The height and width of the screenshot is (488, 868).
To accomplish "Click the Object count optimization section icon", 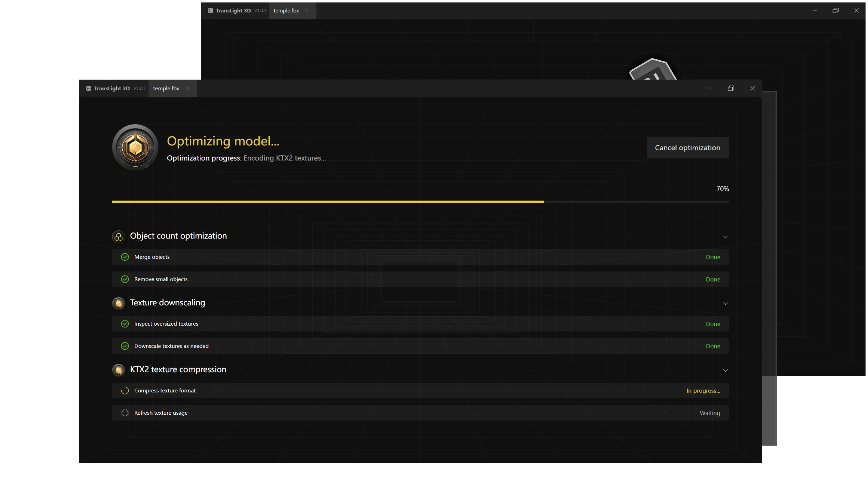I will click(x=118, y=236).
